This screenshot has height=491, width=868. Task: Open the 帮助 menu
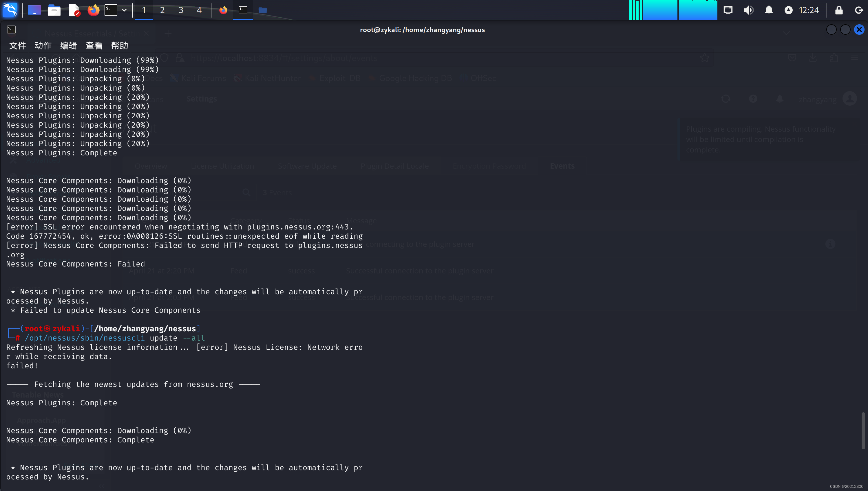point(119,45)
